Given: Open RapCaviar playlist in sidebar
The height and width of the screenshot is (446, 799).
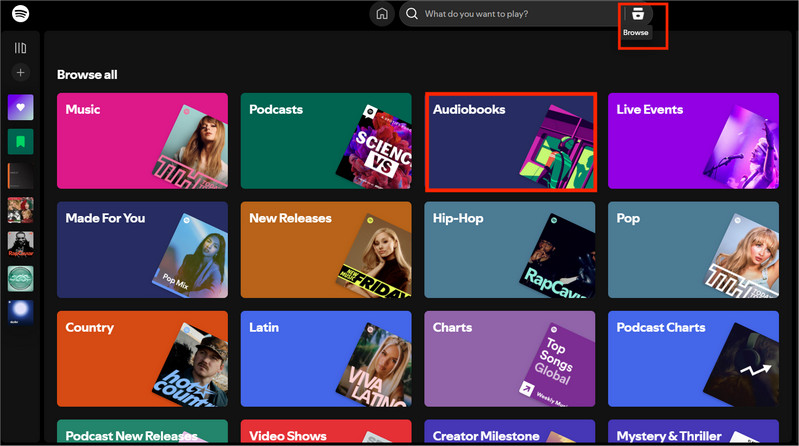Looking at the screenshot, I should coord(20,244).
